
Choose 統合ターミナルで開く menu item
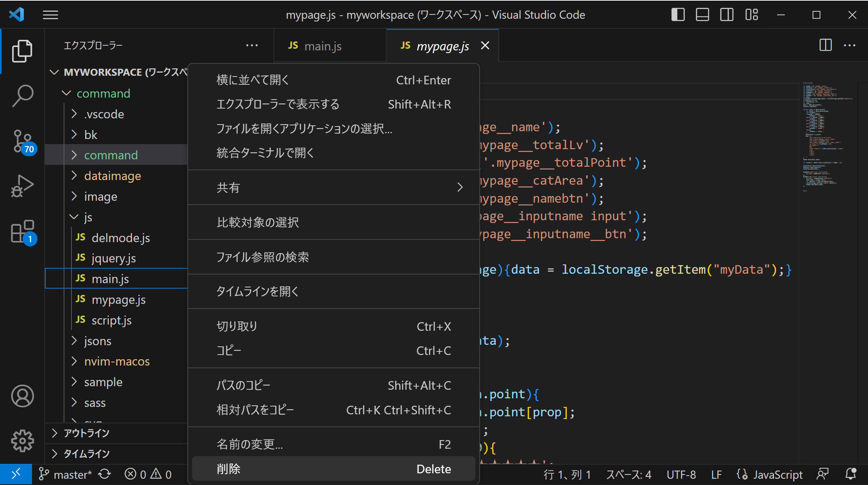point(334,153)
